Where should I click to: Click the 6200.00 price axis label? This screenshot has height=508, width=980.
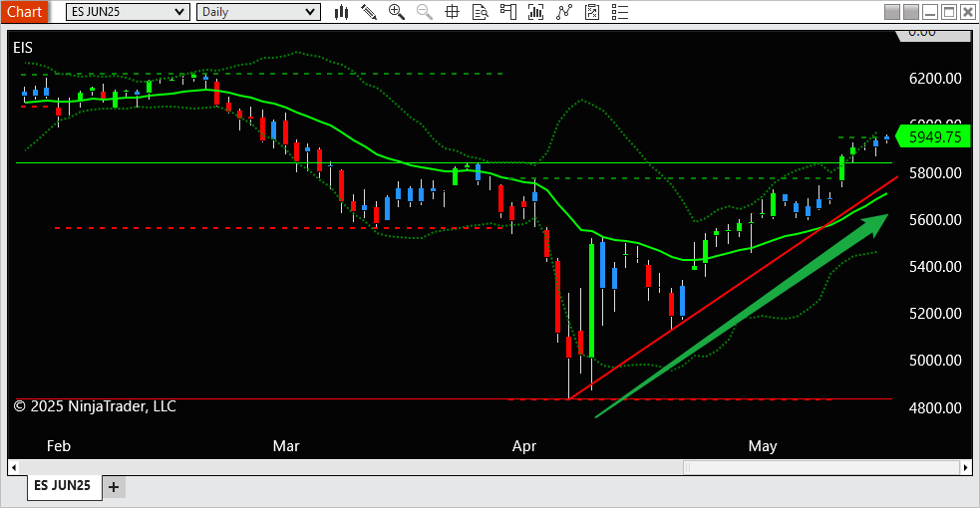(935, 79)
